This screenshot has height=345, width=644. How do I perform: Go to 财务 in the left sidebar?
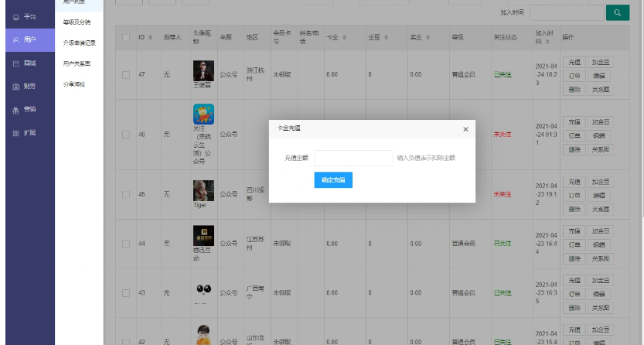(x=24, y=86)
